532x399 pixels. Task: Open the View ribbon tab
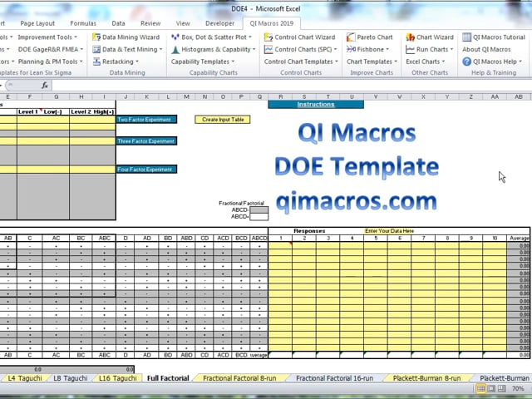(x=183, y=23)
